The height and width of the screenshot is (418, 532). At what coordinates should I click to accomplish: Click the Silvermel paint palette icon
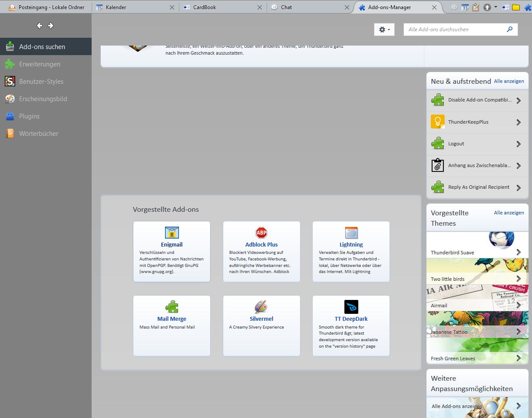click(261, 307)
